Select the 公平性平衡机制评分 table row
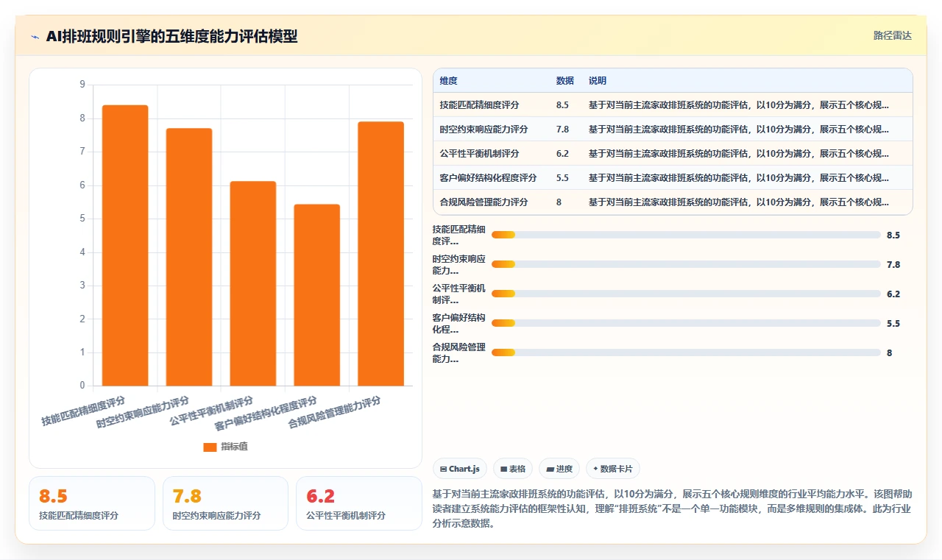 coord(673,154)
